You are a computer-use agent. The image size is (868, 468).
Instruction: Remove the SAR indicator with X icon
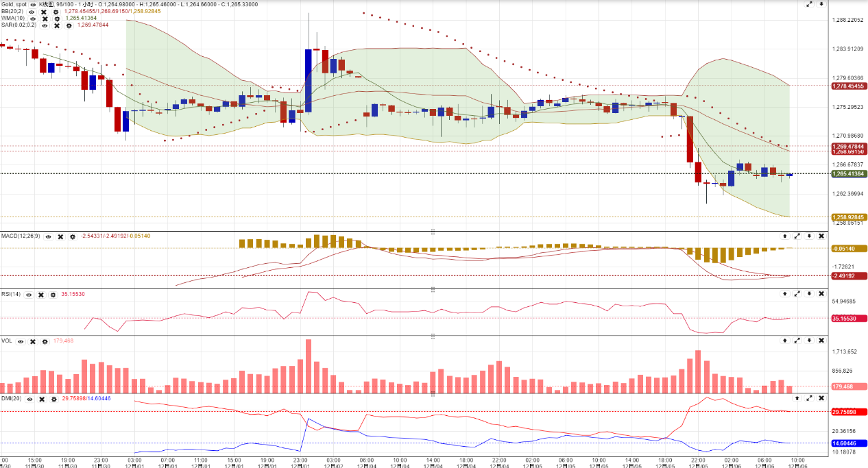point(56,25)
